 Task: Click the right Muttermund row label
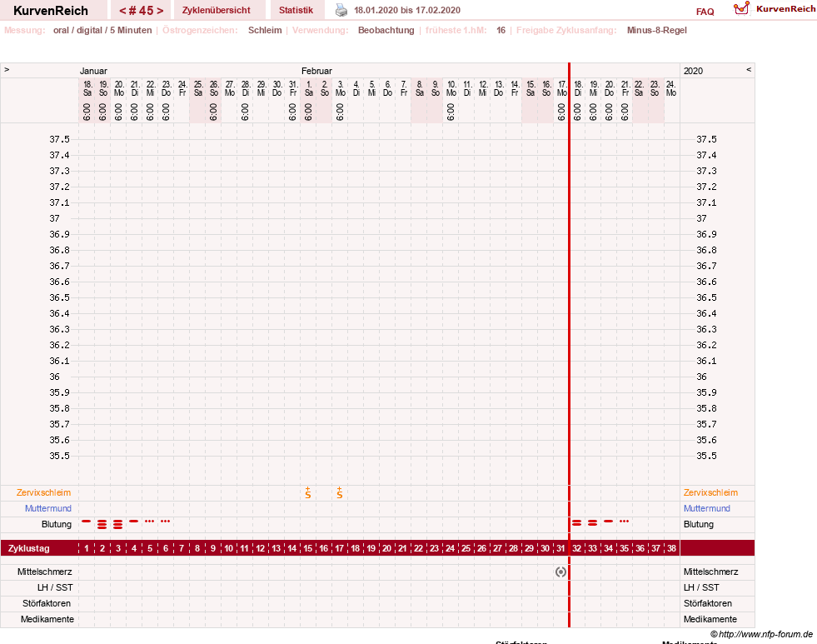pyautogui.click(x=706, y=508)
